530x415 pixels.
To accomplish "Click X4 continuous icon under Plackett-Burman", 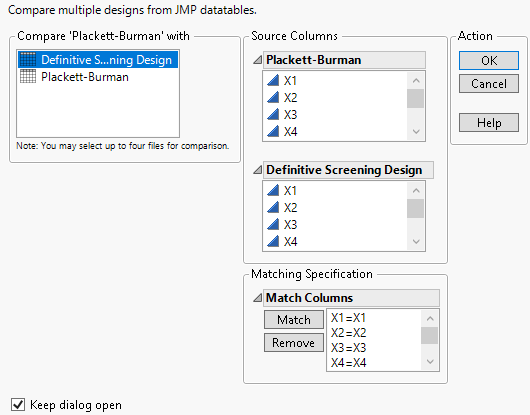I will [273, 131].
